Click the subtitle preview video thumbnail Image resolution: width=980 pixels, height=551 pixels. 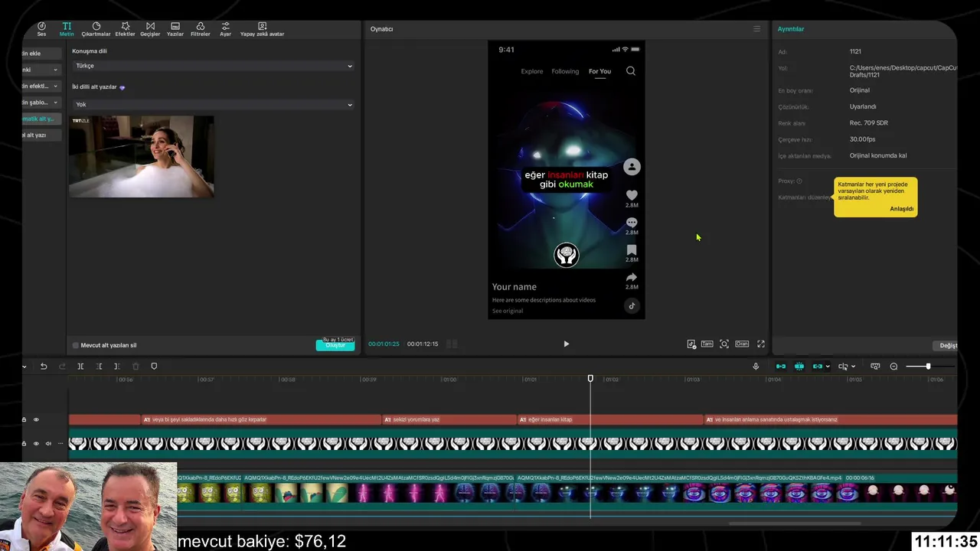tap(142, 157)
